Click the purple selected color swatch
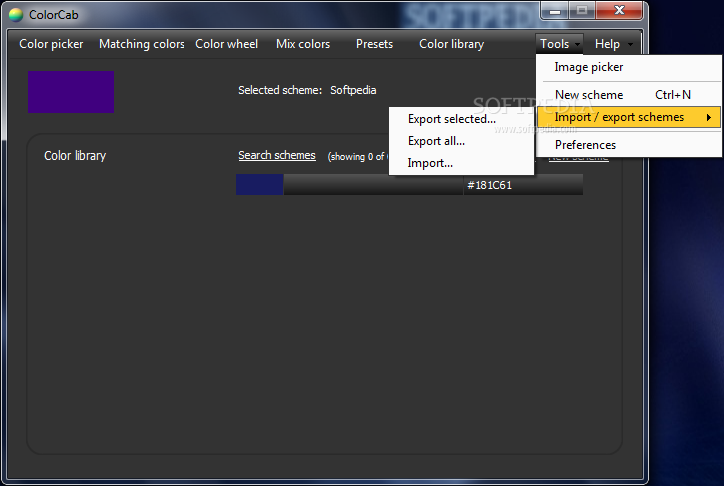 click(x=71, y=92)
